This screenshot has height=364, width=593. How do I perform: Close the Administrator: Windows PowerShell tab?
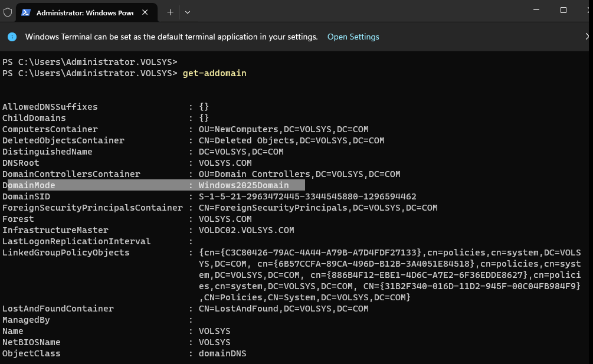144,12
